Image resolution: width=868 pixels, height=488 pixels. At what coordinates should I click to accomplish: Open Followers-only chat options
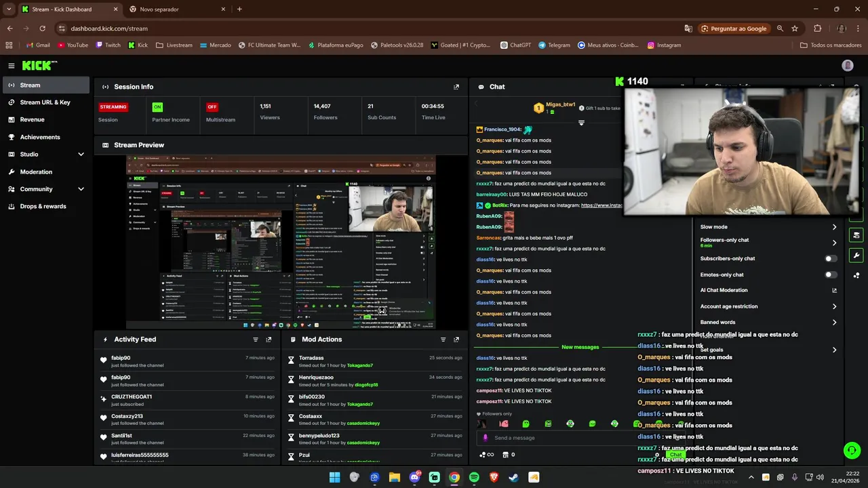pos(769,243)
